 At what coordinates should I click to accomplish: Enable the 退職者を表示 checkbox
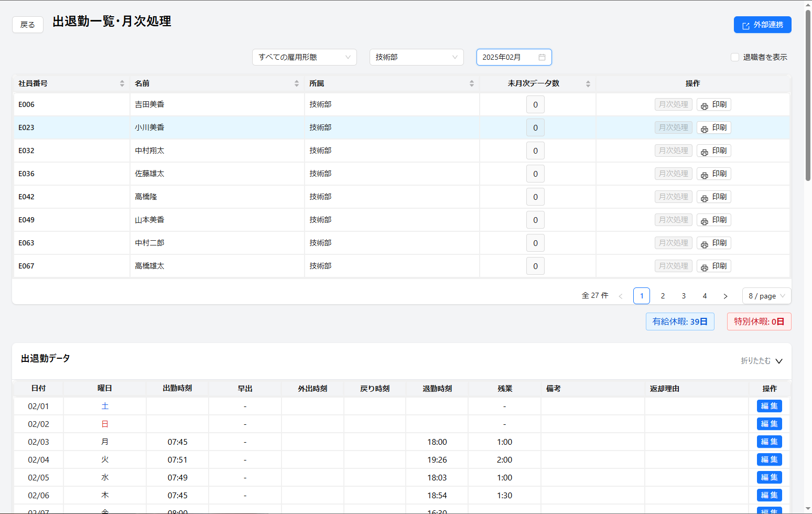(735, 57)
